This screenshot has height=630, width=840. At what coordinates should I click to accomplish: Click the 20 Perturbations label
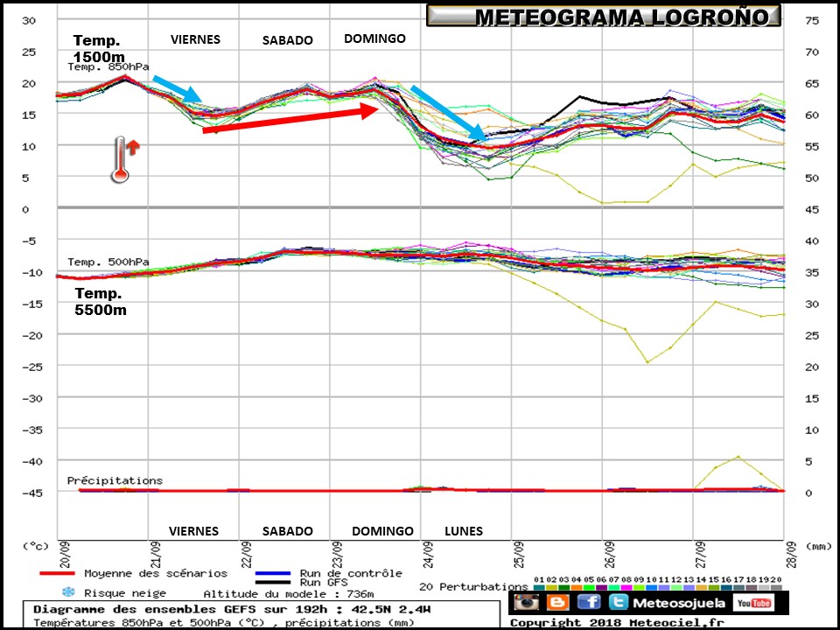(473, 586)
